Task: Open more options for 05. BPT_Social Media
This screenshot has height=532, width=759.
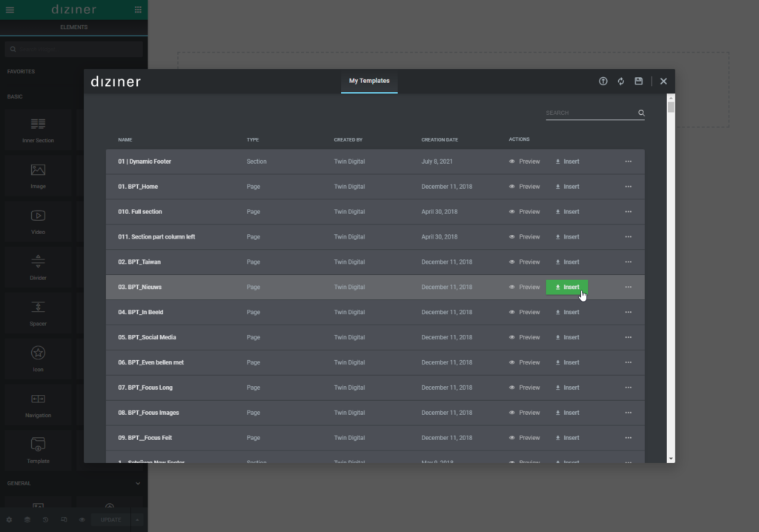Action: tap(628, 337)
